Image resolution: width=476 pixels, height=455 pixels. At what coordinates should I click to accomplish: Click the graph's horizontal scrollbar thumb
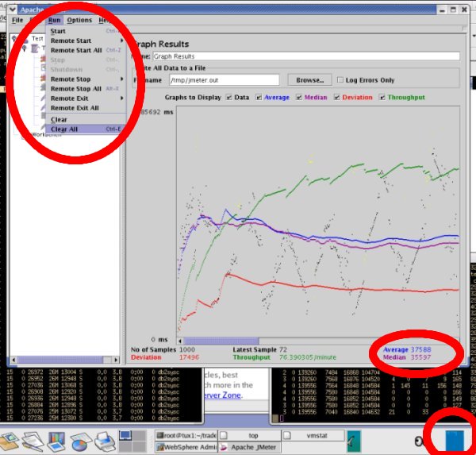pyautogui.click(x=221, y=341)
